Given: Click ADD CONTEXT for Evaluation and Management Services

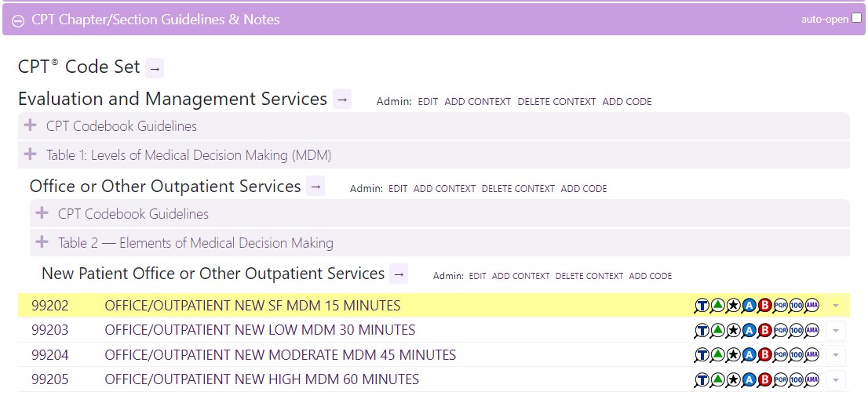Looking at the screenshot, I should point(478,102).
